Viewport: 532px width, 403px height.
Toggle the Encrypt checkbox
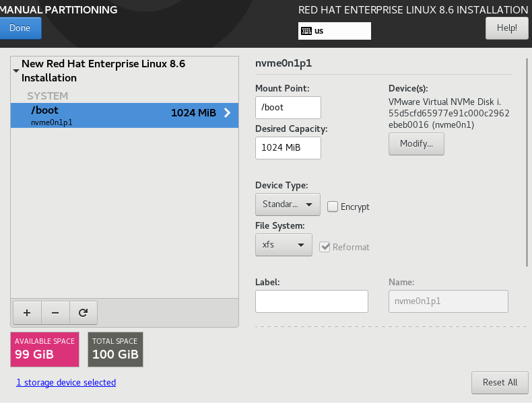pyautogui.click(x=333, y=207)
